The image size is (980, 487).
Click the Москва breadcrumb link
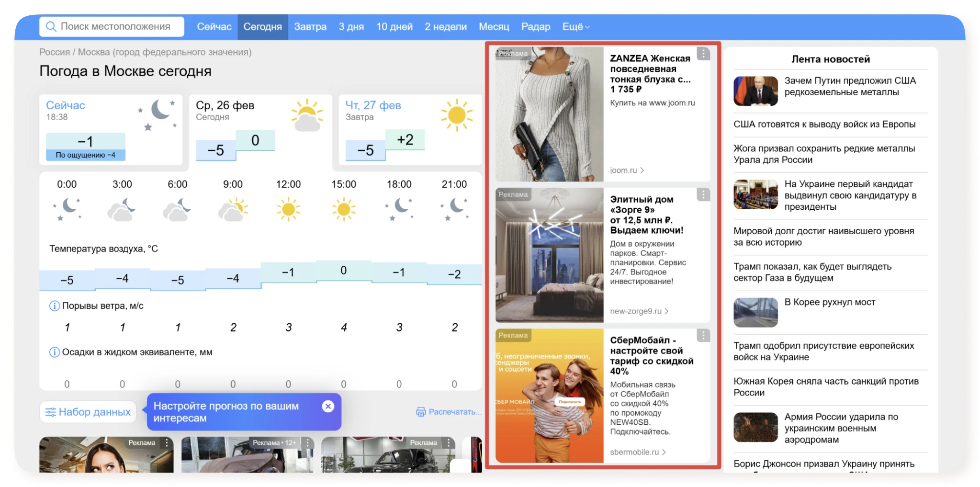(x=165, y=52)
